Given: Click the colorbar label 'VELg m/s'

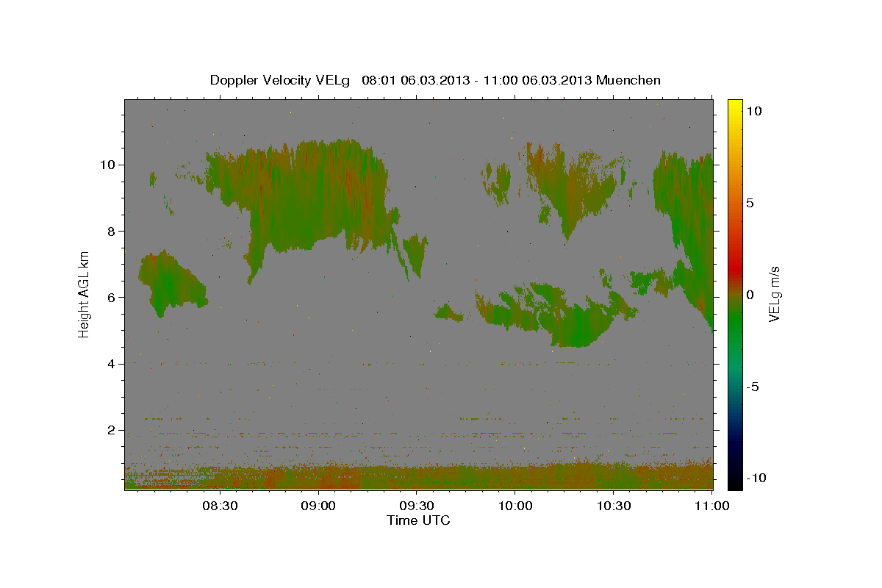Looking at the screenshot, I should point(774,294).
